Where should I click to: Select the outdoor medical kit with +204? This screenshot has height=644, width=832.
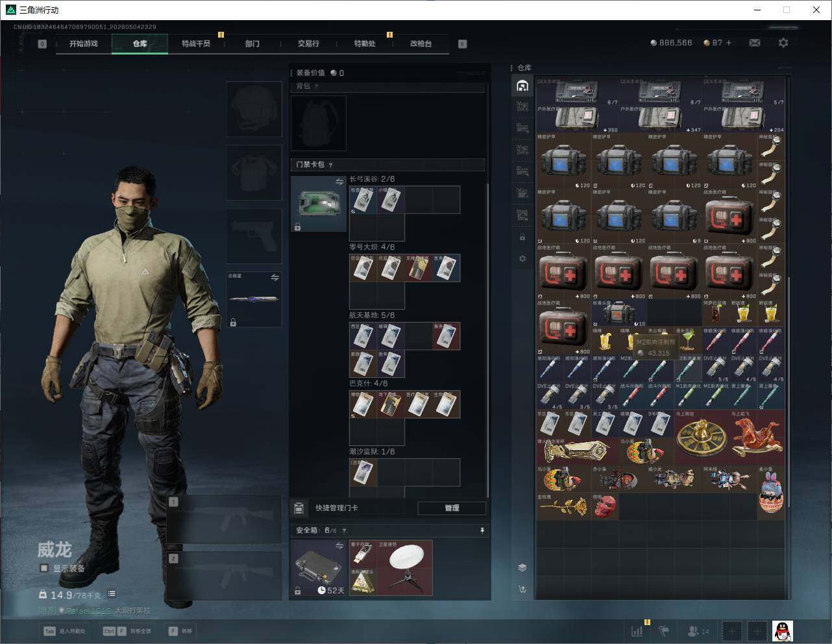[744, 119]
